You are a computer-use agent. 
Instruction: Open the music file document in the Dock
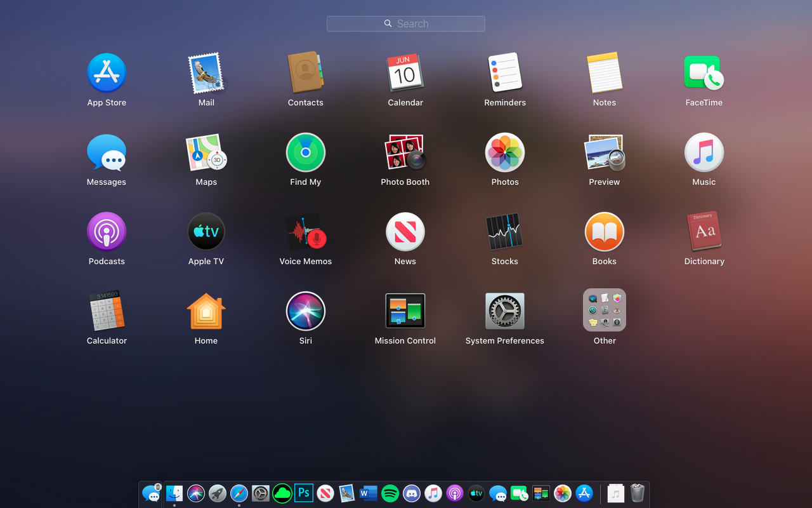pos(616,493)
